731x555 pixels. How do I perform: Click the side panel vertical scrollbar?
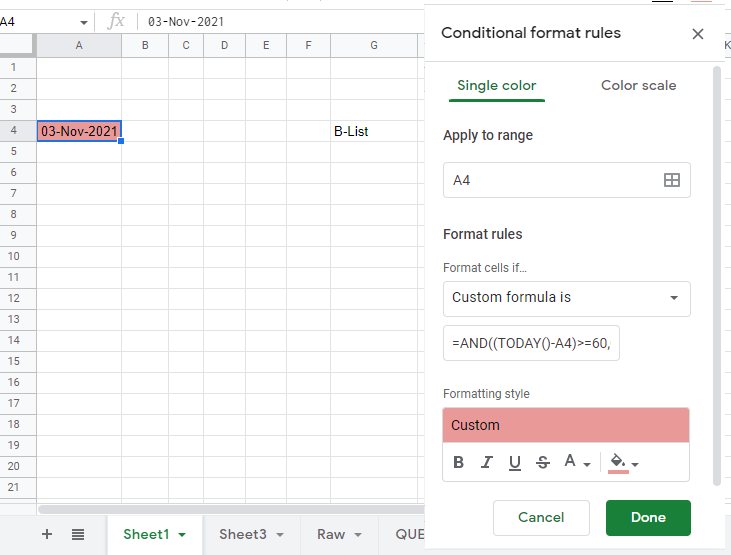[717, 276]
